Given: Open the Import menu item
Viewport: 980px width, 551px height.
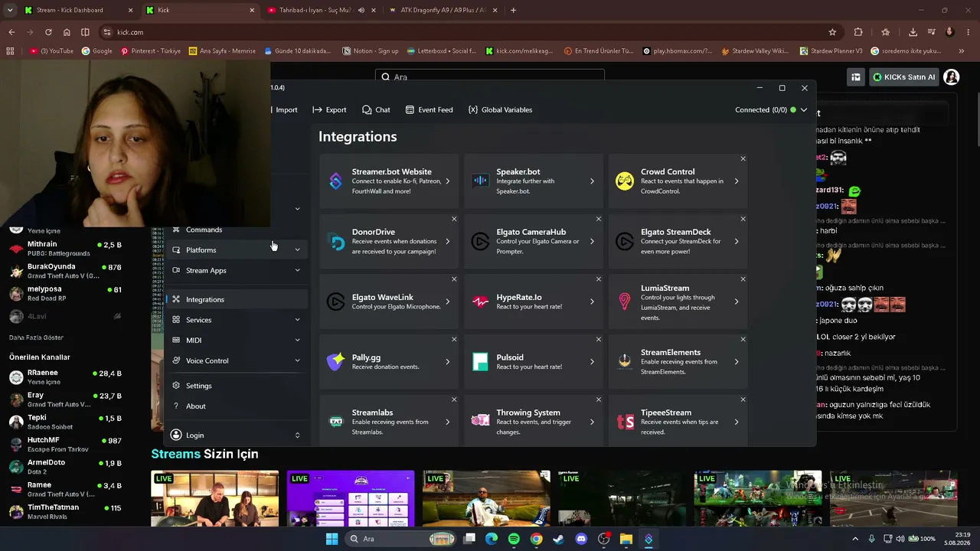Looking at the screenshot, I should point(283,109).
